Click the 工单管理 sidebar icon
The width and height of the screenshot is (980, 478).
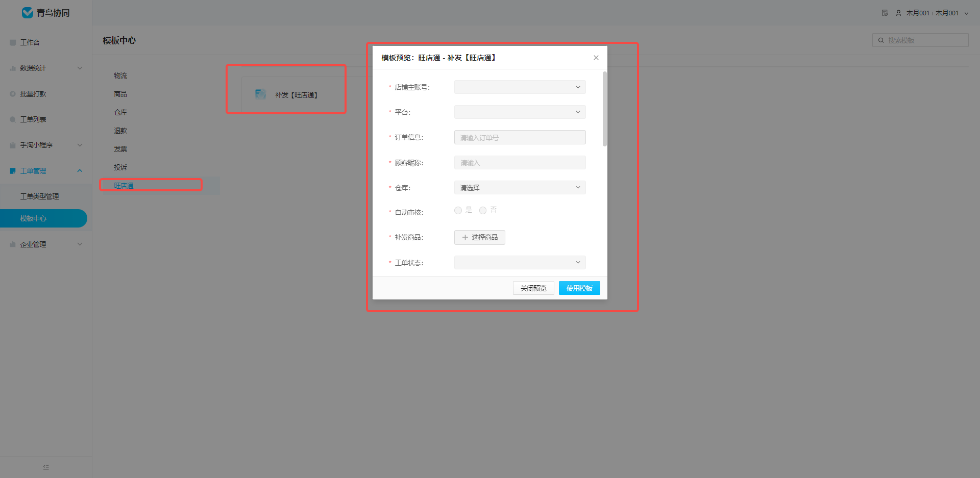[13, 171]
